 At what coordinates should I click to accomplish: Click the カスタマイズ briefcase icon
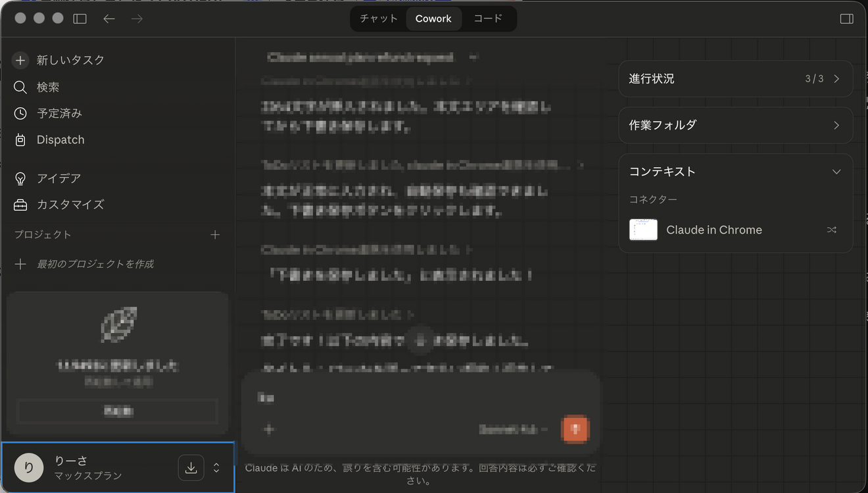point(20,205)
